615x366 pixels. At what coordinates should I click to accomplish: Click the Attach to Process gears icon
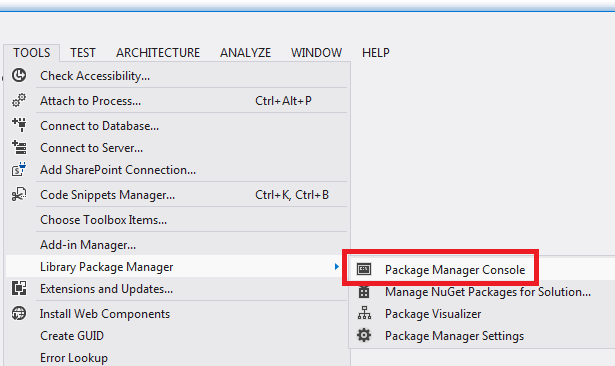[x=19, y=100]
